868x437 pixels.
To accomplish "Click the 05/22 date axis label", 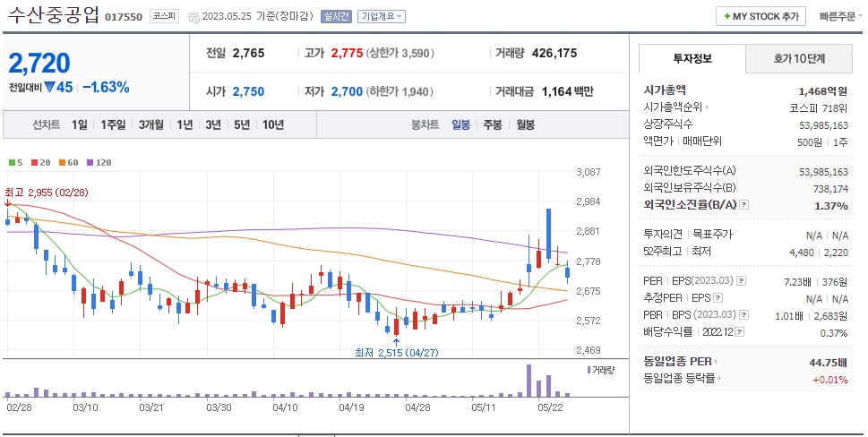I will click(550, 407).
